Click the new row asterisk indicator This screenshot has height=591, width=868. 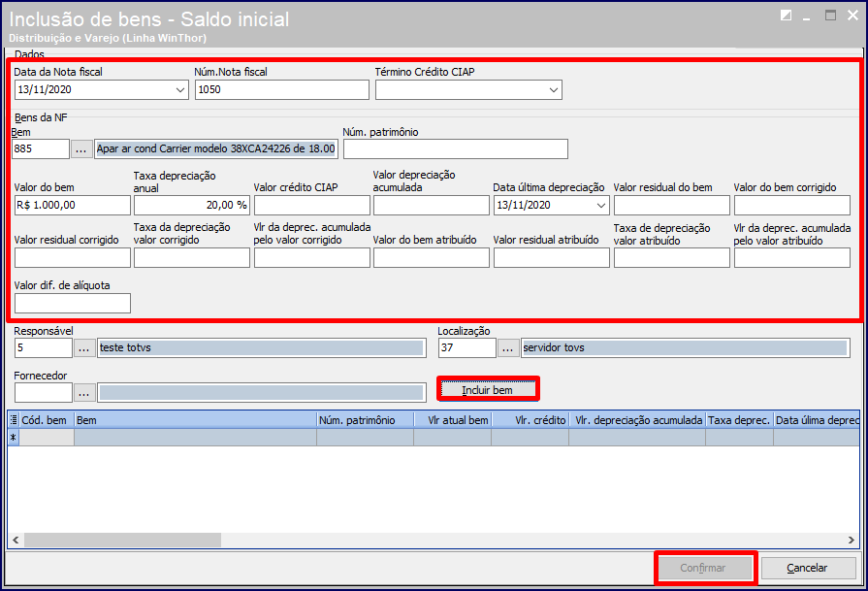(14, 438)
